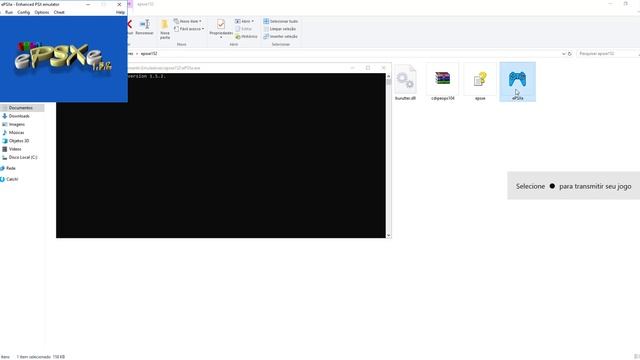Image resolution: width=640 pixels, height=360 pixels.
Task: Open the Novo item dropdown
Action: [x=188, y=21]
